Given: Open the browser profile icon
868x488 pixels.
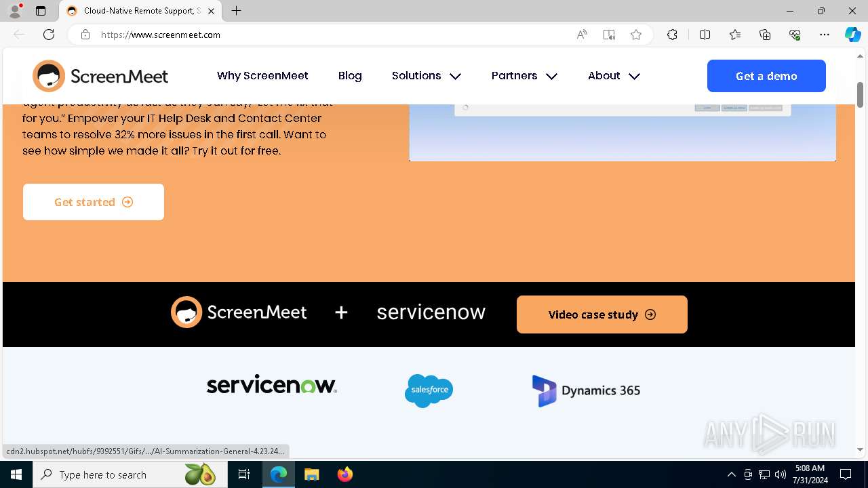Looking at the screenshot, I should click(x=15, y=11).
